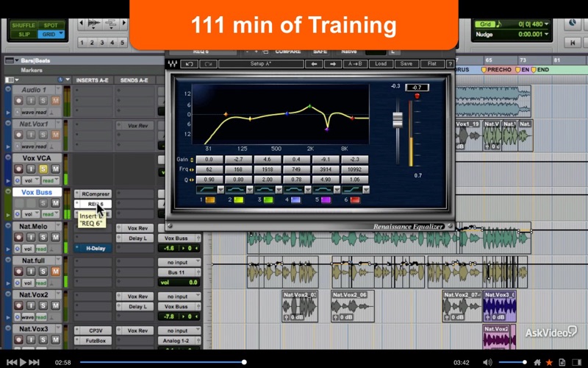588x368 pixels.
Task: Click the Flat button in REQ 6
Action: [x=432, y=64]
